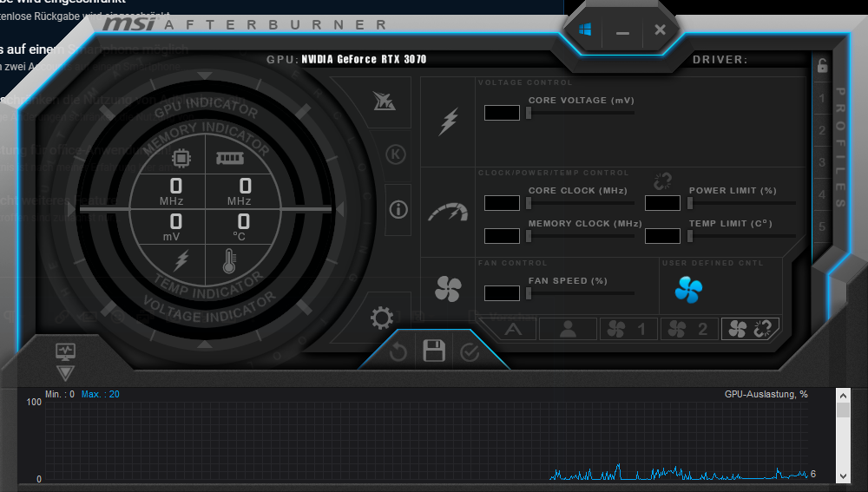868x492 pixels.
Task: Select the clock speedometer section icon
Action: [x=449, y=213]
